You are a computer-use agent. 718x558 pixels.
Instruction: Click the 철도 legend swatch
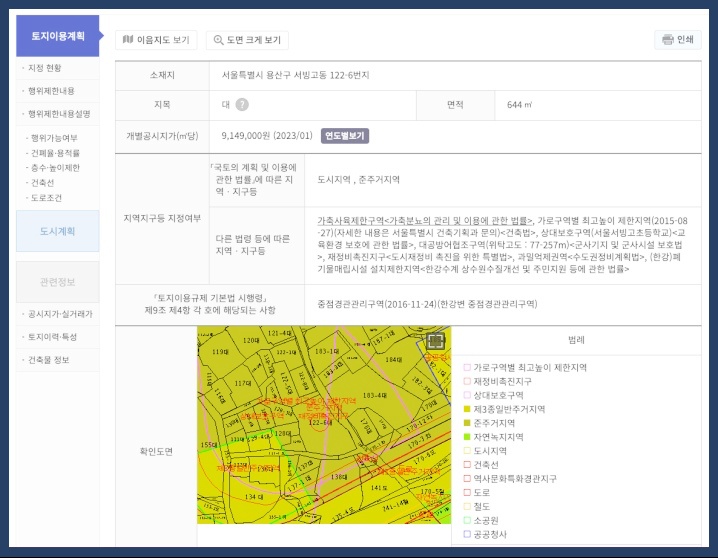point(467,506)
